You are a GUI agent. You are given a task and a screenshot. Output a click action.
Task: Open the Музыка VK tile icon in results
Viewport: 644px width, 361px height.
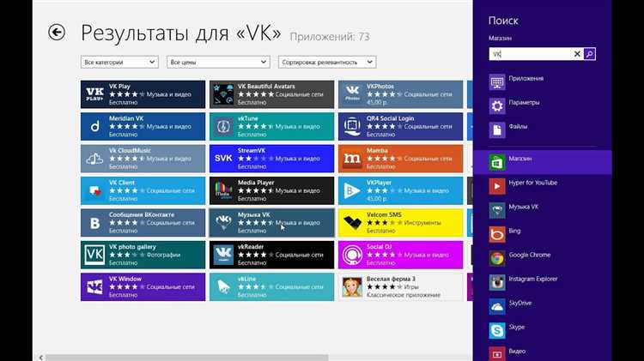click(223, 223)
